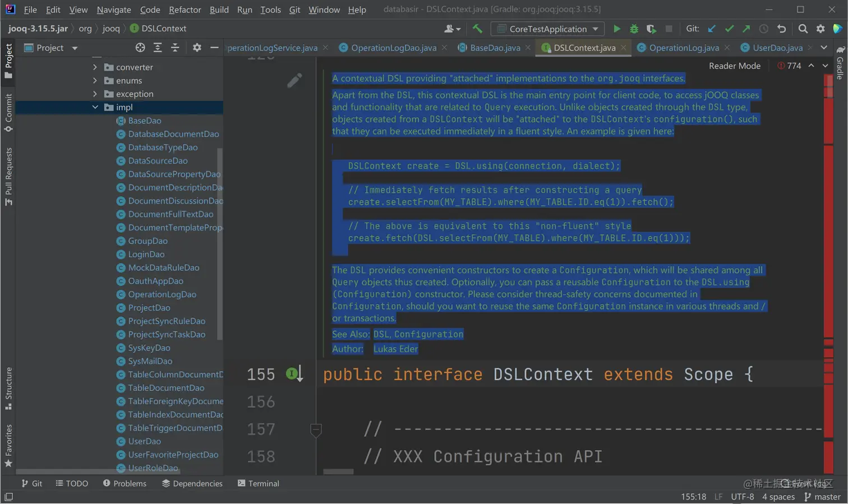Collapse the impl folder
The width and height of the screenshot is (848, 504).
click(x=95, y=107)
